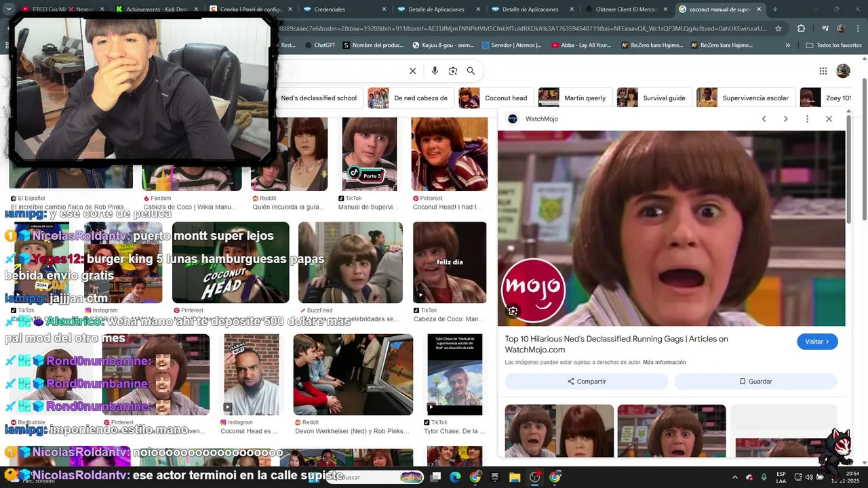Open Chrome media control icon

coord(825,28)
